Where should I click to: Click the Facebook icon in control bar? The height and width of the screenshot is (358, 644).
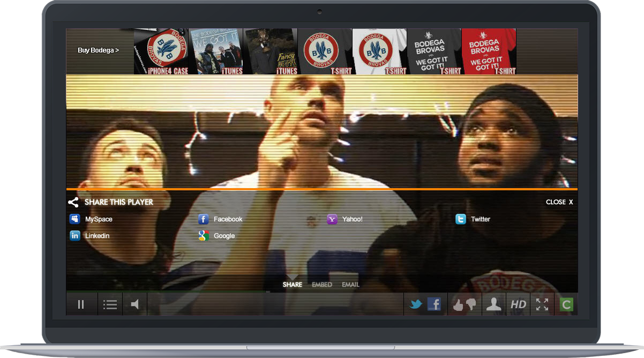[434, 304]
